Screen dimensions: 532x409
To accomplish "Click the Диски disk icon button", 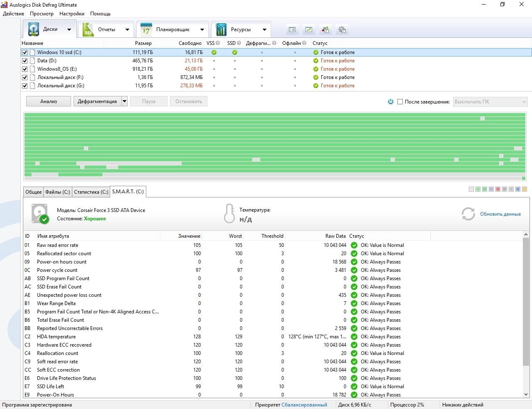I will pos(34,30).
